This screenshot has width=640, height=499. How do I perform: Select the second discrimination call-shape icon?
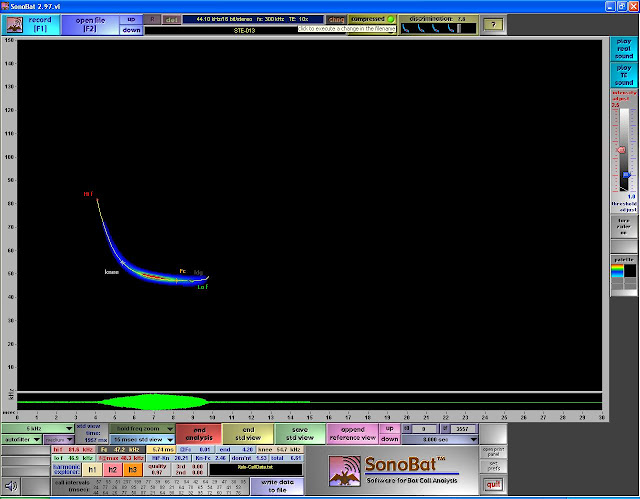(421, 29)
